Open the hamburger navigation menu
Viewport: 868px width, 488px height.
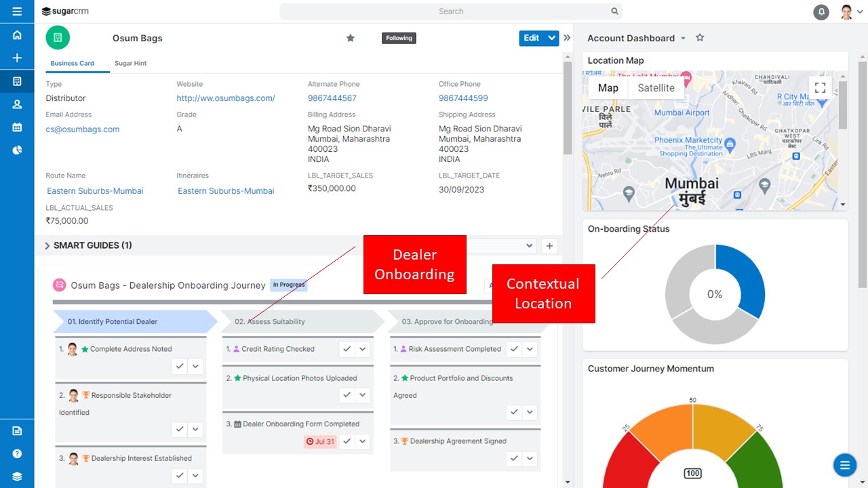[x=17, y=12]
